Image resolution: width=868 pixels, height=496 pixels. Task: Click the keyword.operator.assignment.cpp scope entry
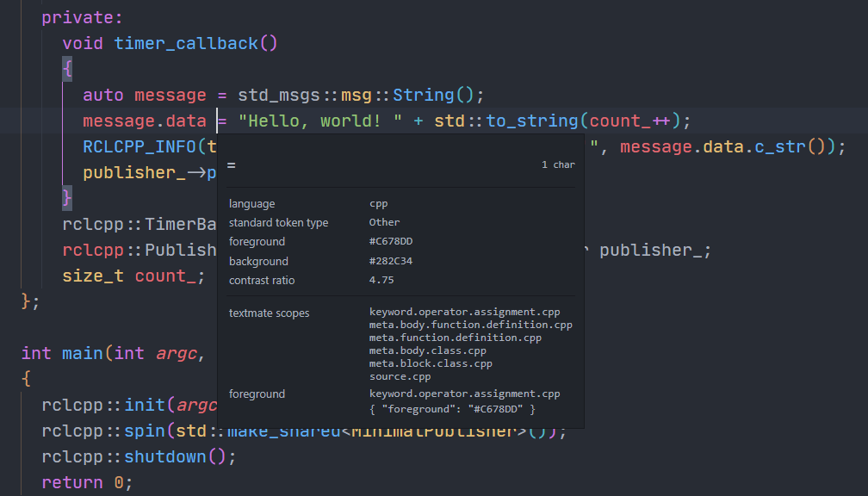(466, 311)
